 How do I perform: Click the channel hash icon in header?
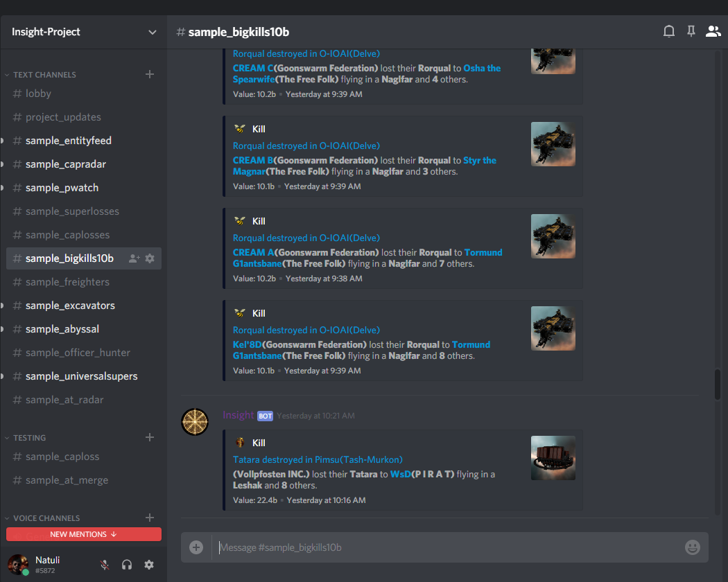180,32
